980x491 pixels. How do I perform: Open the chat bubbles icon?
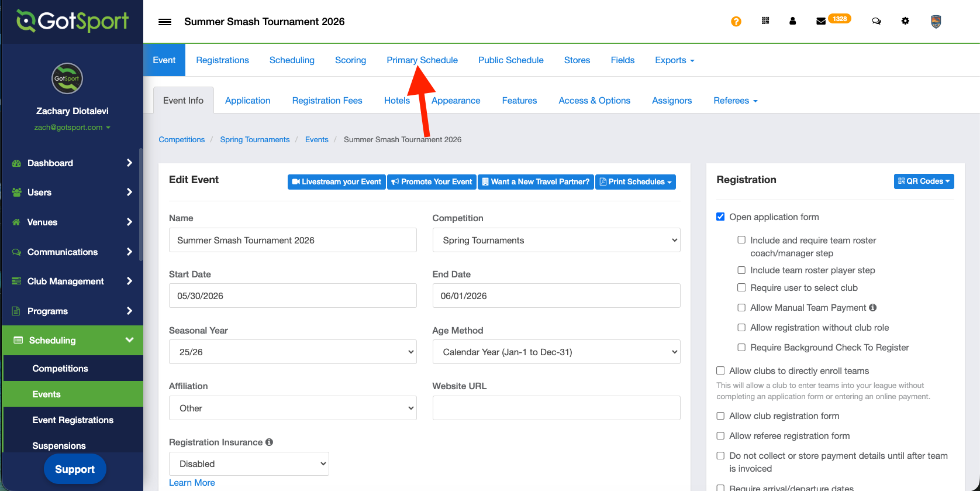click(x=876, y=21)
